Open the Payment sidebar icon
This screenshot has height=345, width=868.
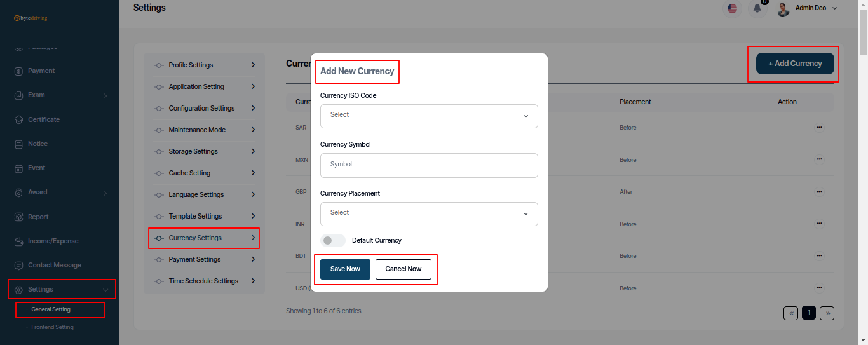(18, 71)
